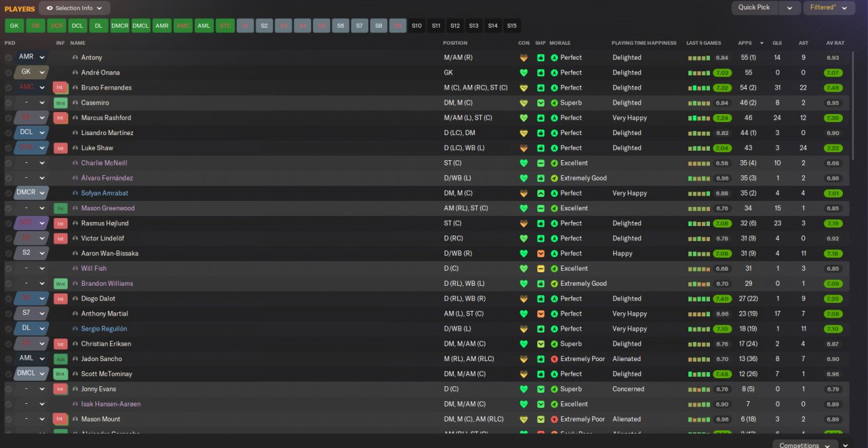Toggle the picked circle for Will Fish
This screenshot has width=868, height=448.
[8, 269]
